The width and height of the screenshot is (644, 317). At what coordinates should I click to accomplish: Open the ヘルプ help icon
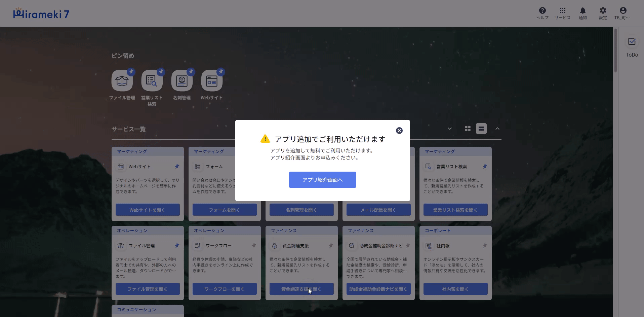pos(542,13)
